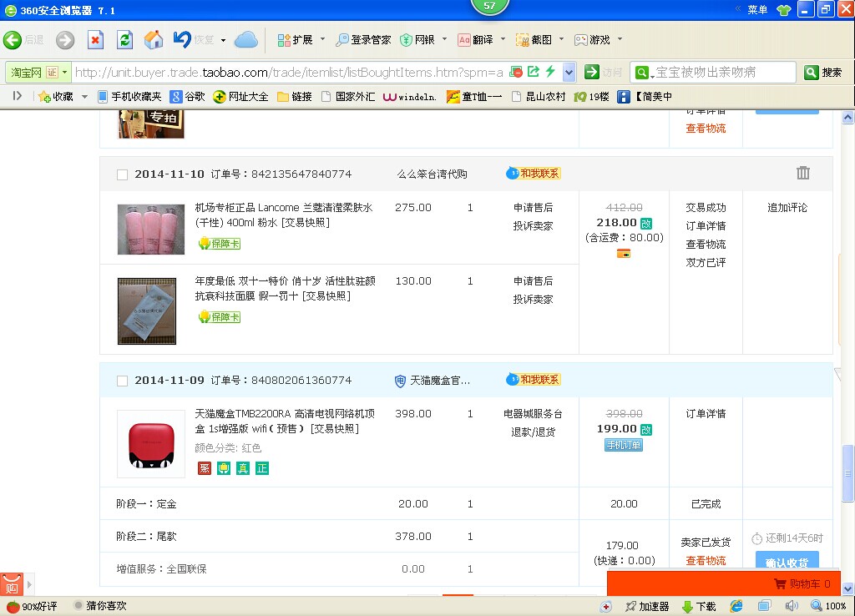Open the 菜单 browser menu
The width and height of the screenshot is (855, 616).
(x=756, y=10)
